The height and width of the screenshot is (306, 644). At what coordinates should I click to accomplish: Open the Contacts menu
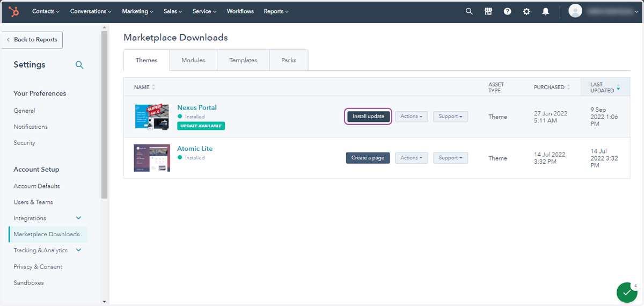point(46,11)
